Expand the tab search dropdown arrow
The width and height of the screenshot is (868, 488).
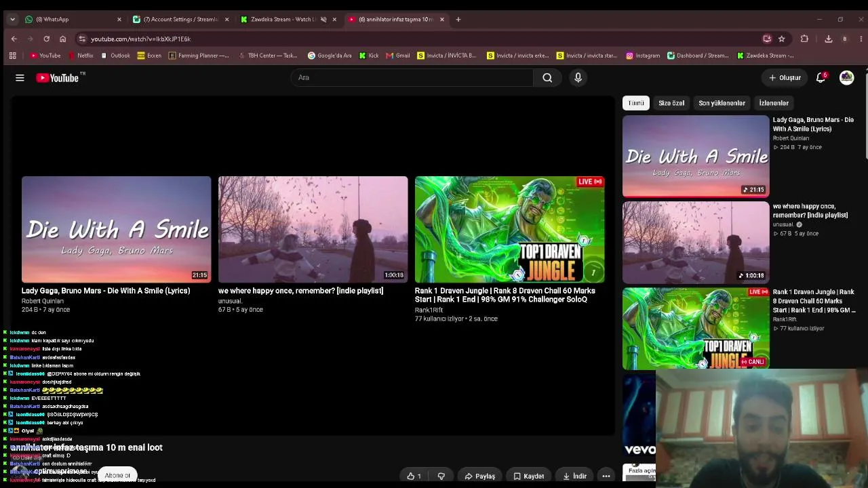coord(12,20)
